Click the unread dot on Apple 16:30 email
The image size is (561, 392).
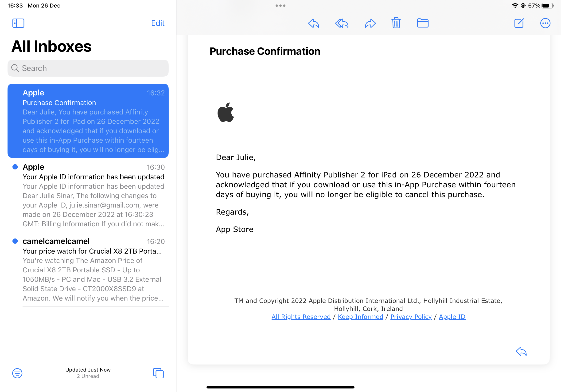[x=15, y=167]
